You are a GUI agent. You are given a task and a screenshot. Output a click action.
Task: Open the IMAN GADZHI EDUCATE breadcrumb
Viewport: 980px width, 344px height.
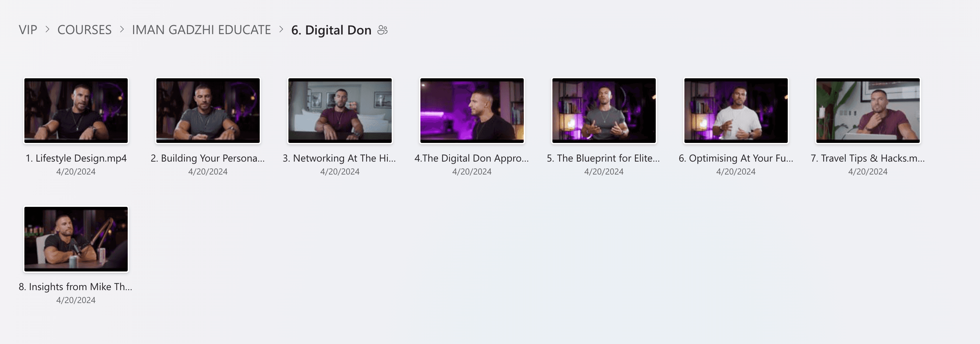pyautogui.click(x=201, y=30)
